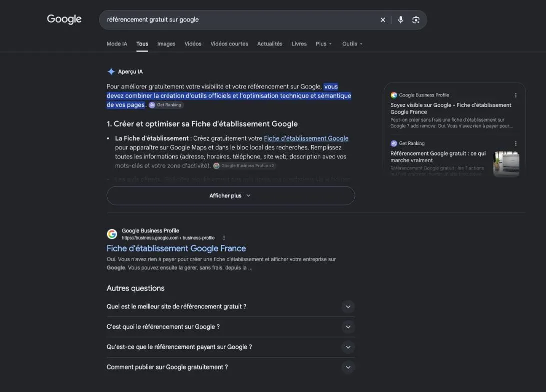Open Google Lens image search icon
The height and width of the screenshot is (392, 546).
pos(416,20)
